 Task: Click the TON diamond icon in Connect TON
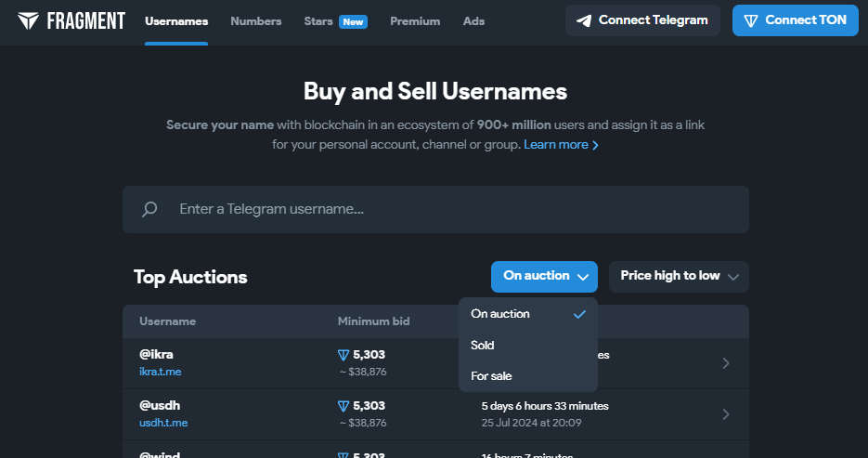pyautogui.click(x=751, y=21)
